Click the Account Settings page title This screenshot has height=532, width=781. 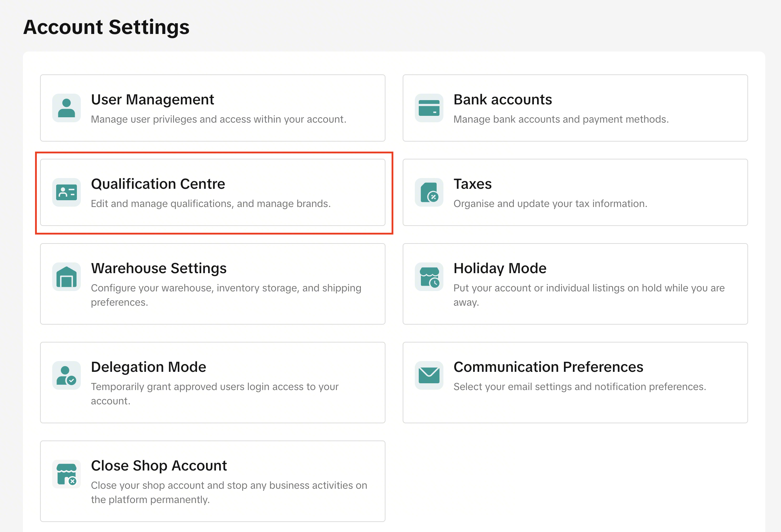coord(107,27)
